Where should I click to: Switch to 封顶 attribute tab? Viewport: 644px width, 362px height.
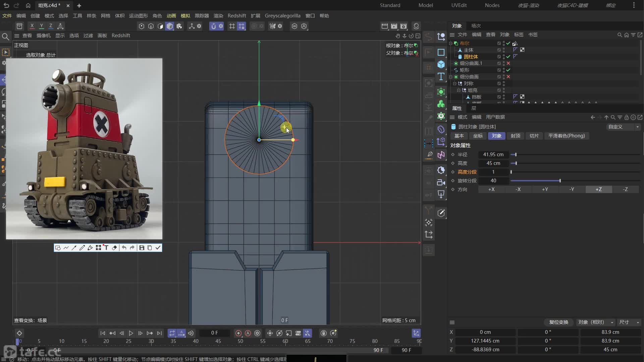tap(516, 136)
